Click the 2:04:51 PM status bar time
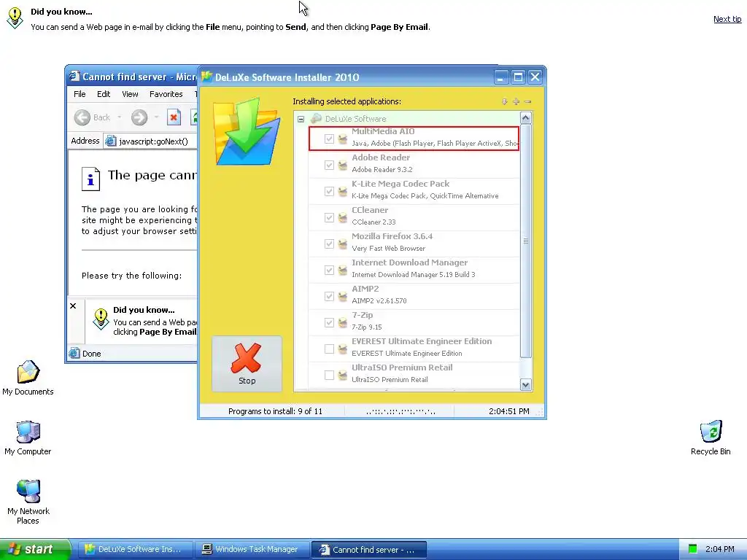 (508, 411)
